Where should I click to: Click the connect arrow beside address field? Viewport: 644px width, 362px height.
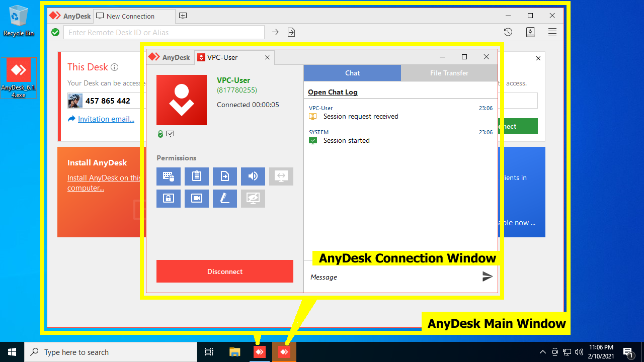[275, 32]
